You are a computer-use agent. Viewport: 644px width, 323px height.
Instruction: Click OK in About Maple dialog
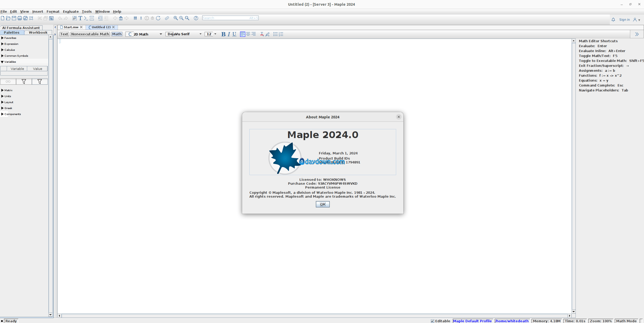click(x=323, y=204)
